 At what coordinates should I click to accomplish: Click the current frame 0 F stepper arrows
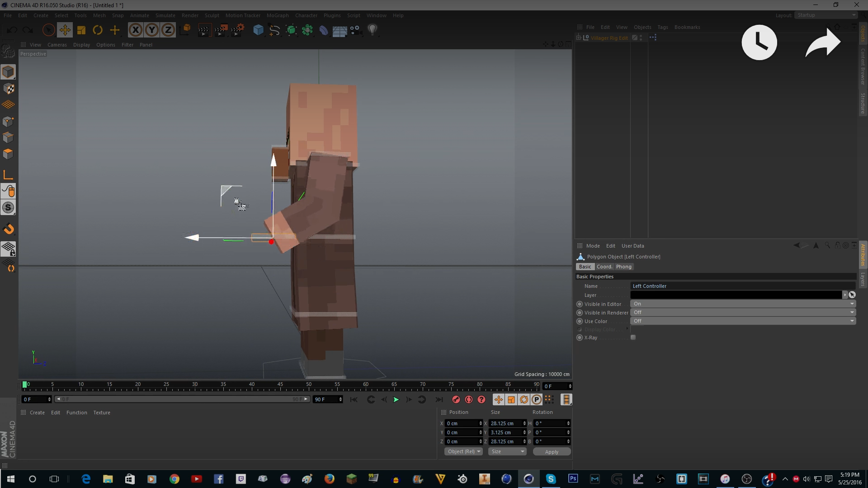(570, 386)
